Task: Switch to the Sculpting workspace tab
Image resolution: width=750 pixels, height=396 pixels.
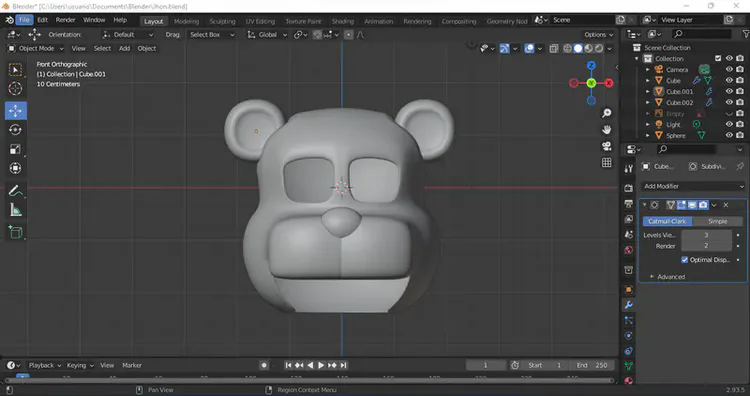Action: pyautogui.click(x=222, y=21)
